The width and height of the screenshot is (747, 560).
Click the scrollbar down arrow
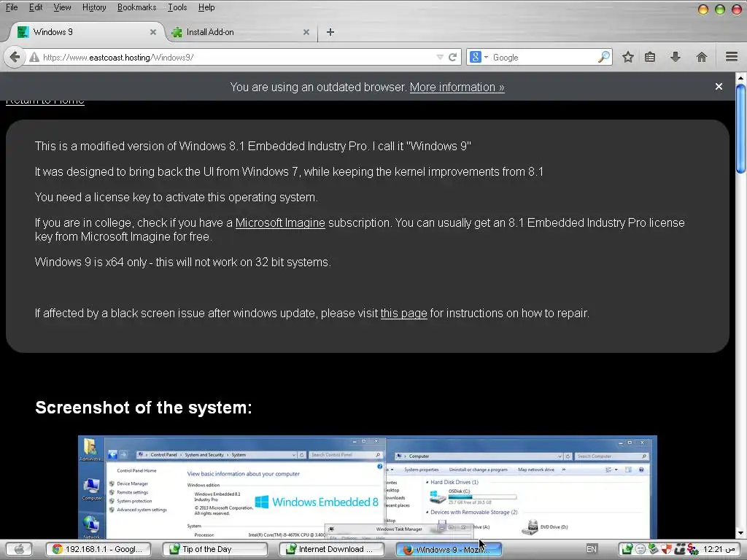click(x=740, y=533)
